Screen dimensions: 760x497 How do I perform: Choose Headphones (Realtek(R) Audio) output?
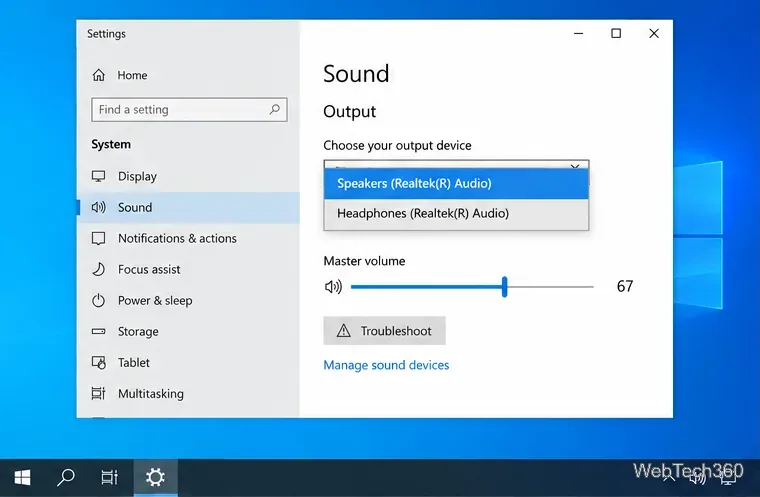[456, 214]
